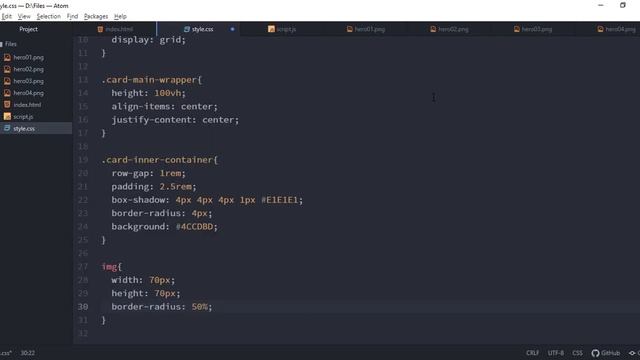Click the hero04.png image file icon in tree
The image size is (640, 360).
[7, 93]
